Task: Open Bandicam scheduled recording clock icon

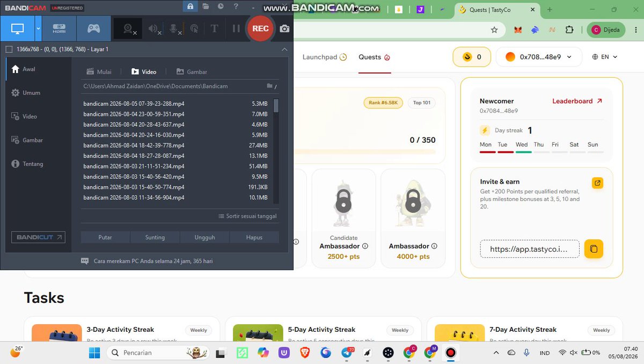Action: 221,6
